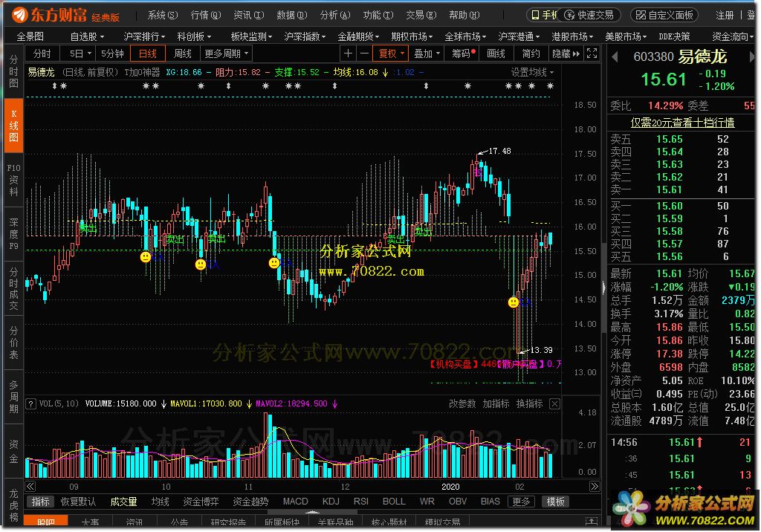The height and width of the screenshot is (532, 761).
Task: Open the 快速交易 quick trade button
Action: 589,15
